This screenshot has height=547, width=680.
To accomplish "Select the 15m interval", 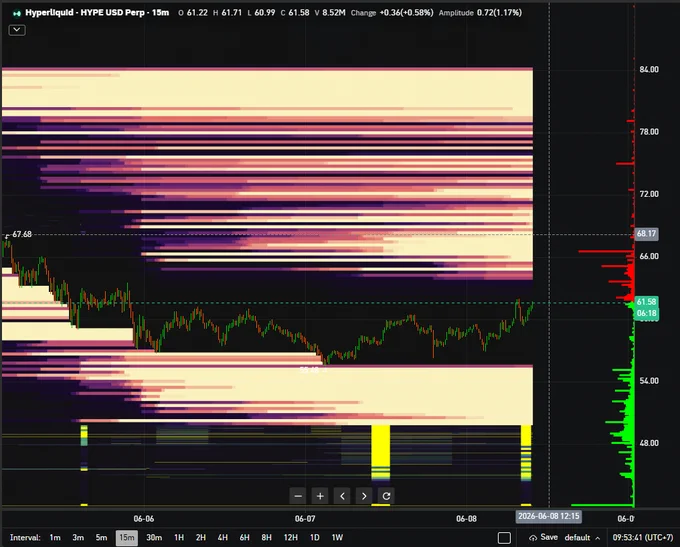I will tap(127, 537).
